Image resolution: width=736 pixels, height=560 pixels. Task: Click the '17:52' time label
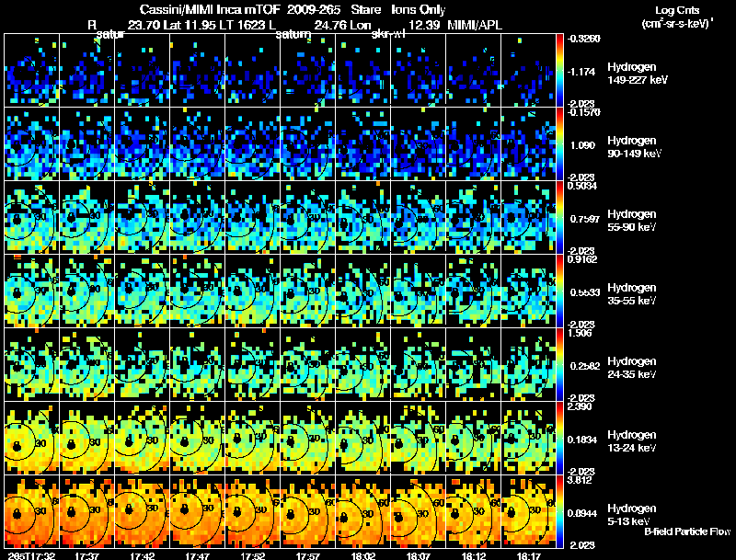252,555
